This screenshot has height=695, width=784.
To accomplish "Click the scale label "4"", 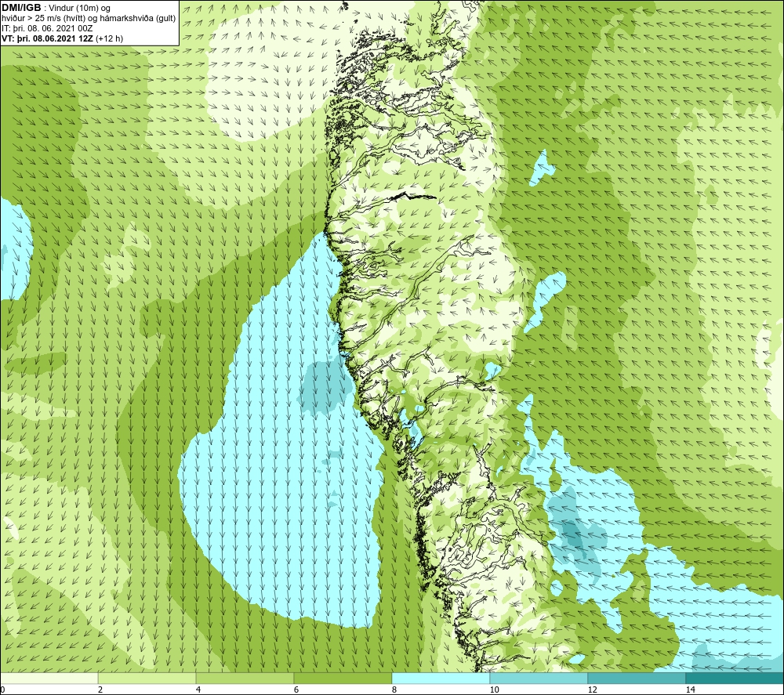I will point(198,690).
